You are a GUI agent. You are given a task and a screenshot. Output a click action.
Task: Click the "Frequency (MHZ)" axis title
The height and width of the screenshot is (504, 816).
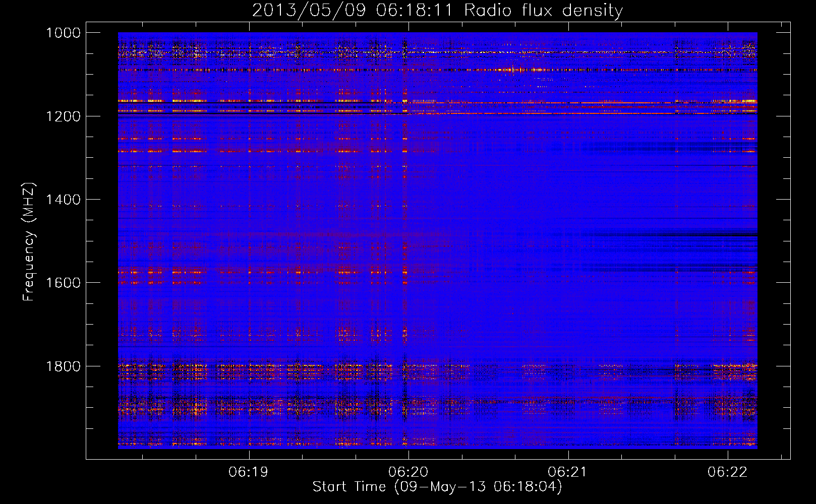pos(29,242)
